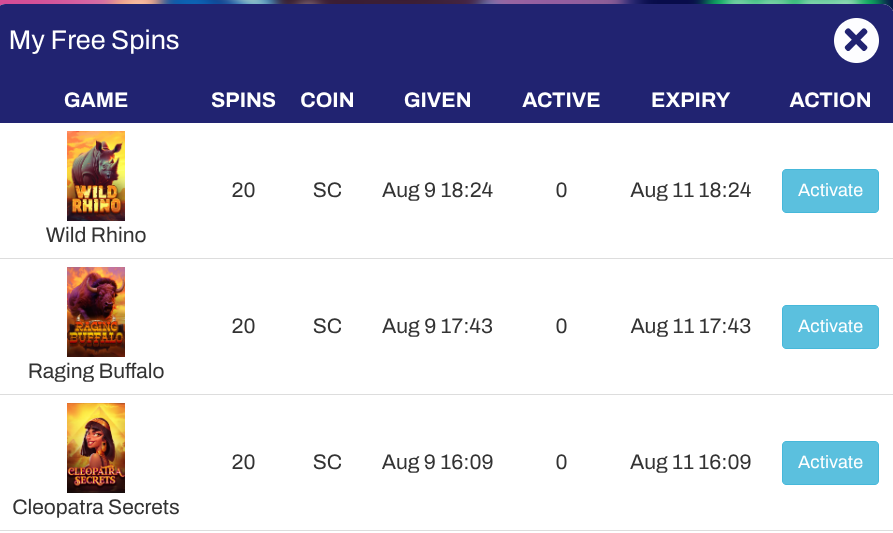893x533 pixels.
Task: Click Wild Rhino expiry date Aug 11 18:24
Action: click(690, 191)
